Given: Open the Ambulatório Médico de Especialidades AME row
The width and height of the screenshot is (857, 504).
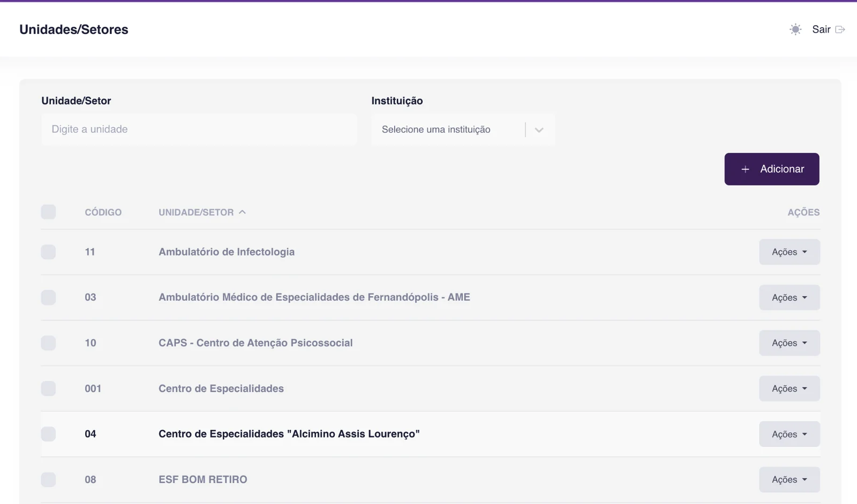Looking at the screenshot, I should 314,297.
